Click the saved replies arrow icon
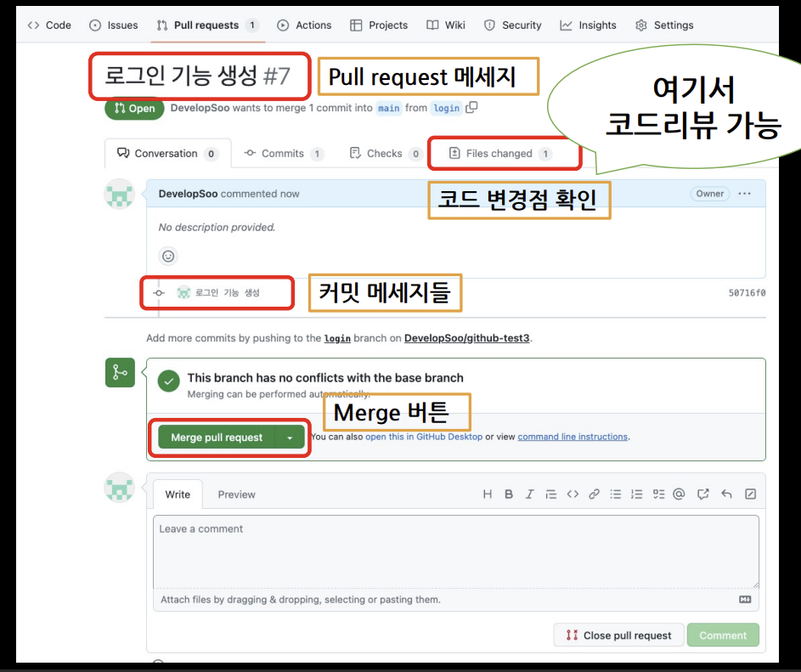The height and width of the screenshot is (672, 801). [726, 494]
